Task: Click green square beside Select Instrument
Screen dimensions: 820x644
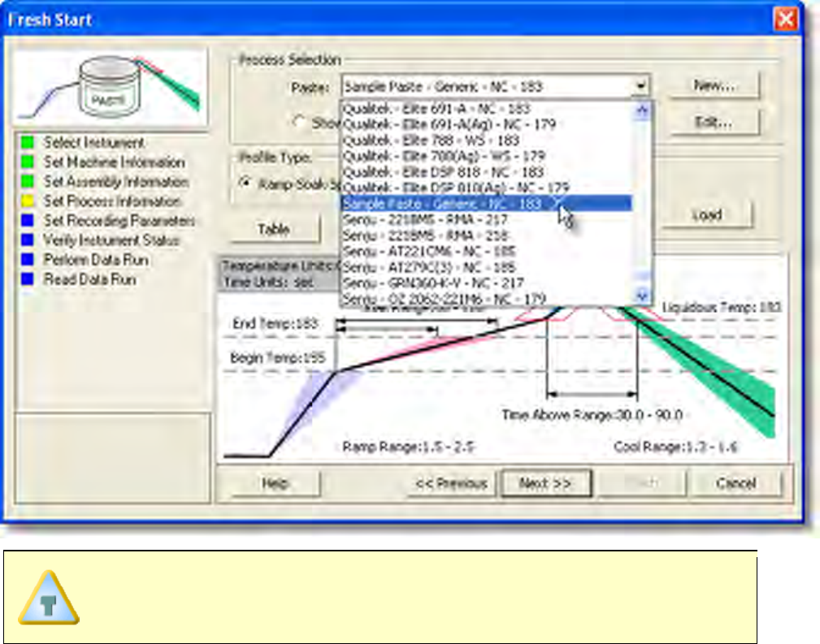Action: 27,142
